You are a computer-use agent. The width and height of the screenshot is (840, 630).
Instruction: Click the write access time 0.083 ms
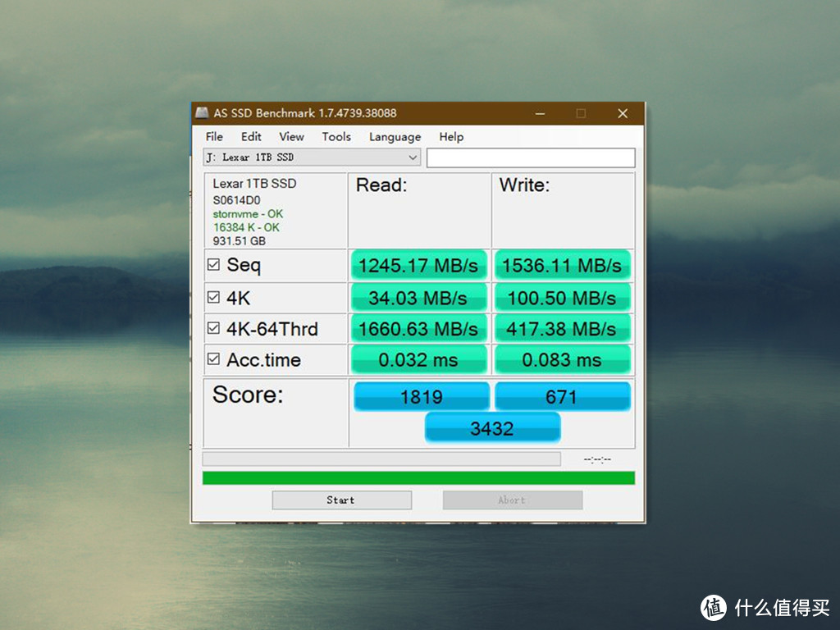coord(562,360)
